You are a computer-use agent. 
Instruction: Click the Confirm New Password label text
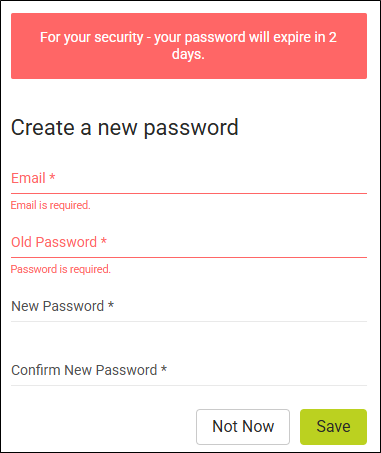coord(84,370)
